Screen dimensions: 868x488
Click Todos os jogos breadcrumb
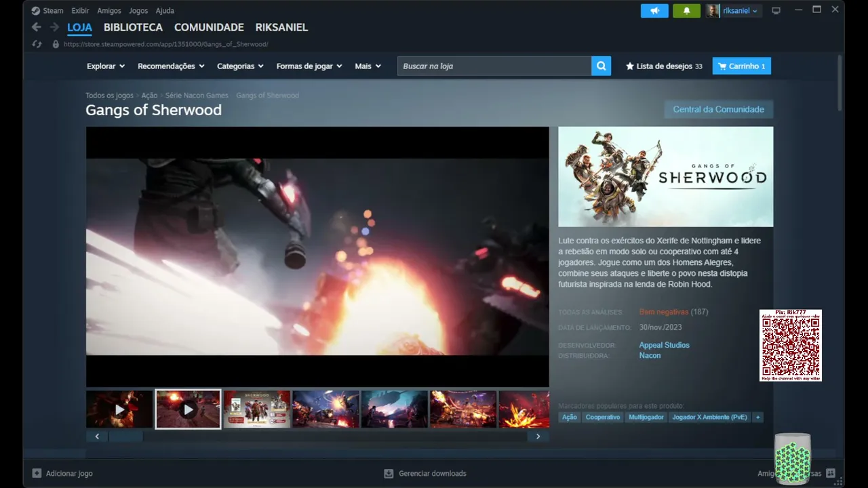[x=109, y=96]
